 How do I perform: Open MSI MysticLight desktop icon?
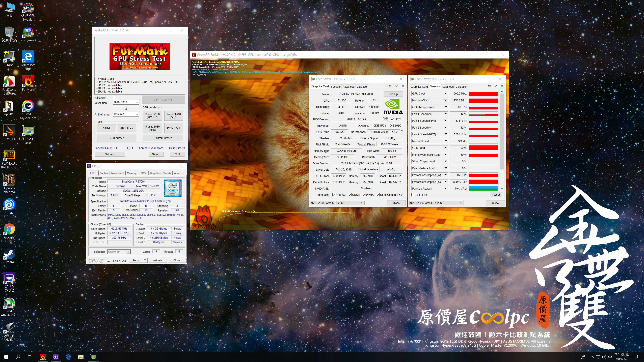click(x=28, y=110)
